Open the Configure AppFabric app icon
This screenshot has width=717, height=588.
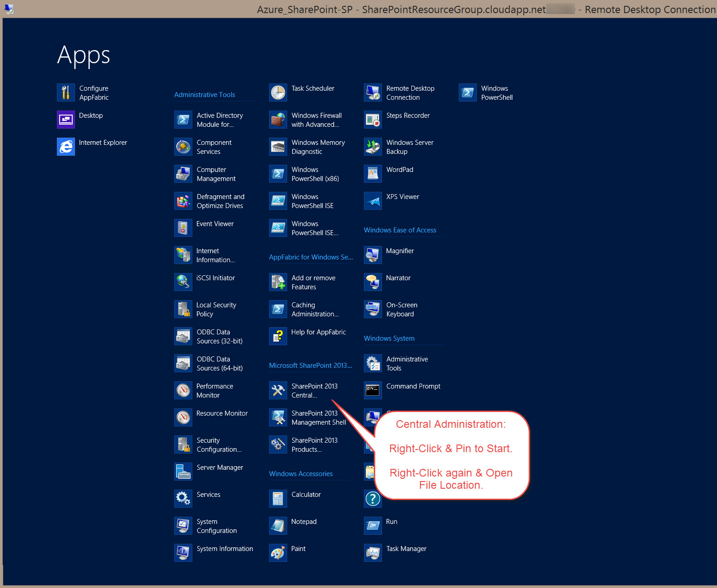tap(66, 93)
